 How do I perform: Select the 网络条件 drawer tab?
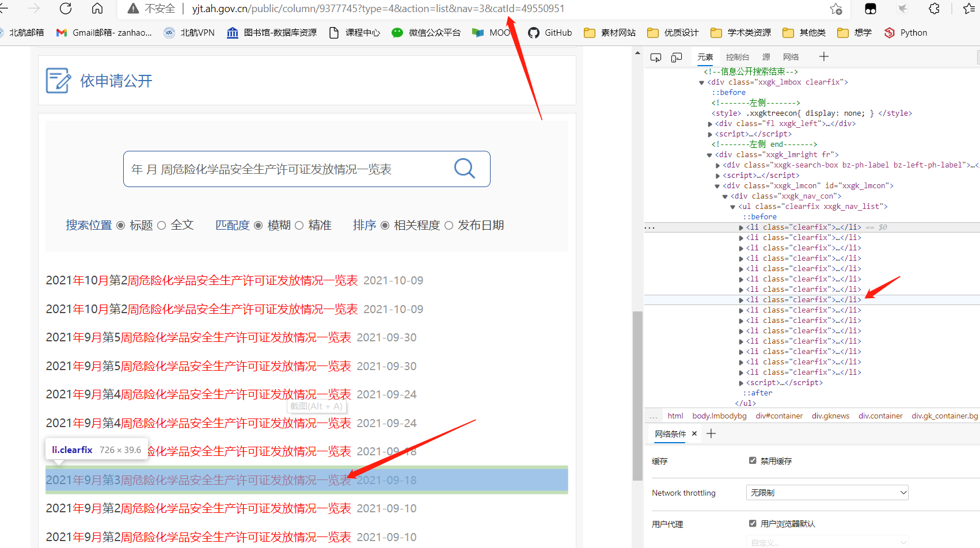click(x=670, y=434)
